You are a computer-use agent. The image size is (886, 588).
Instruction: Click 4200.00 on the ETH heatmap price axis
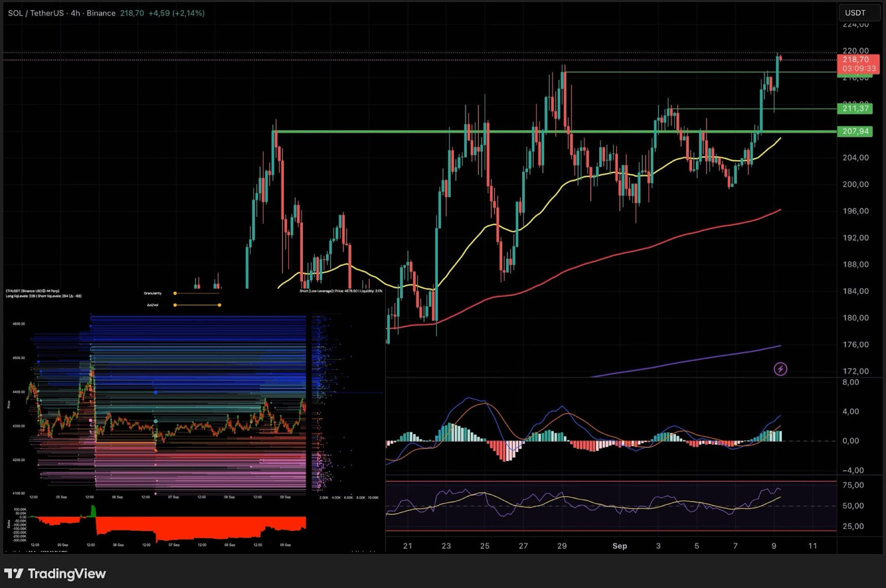19,460
